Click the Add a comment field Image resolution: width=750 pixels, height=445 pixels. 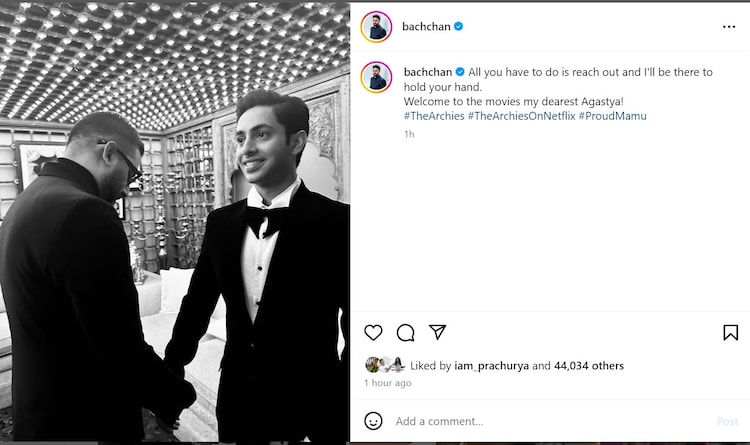pos(540,421)
